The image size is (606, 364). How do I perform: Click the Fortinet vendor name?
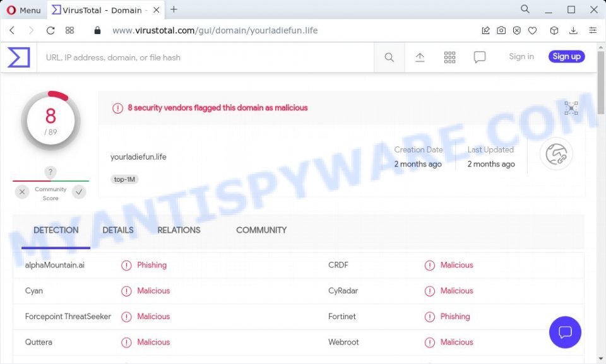pyautogui.click(x=342, y=317)
